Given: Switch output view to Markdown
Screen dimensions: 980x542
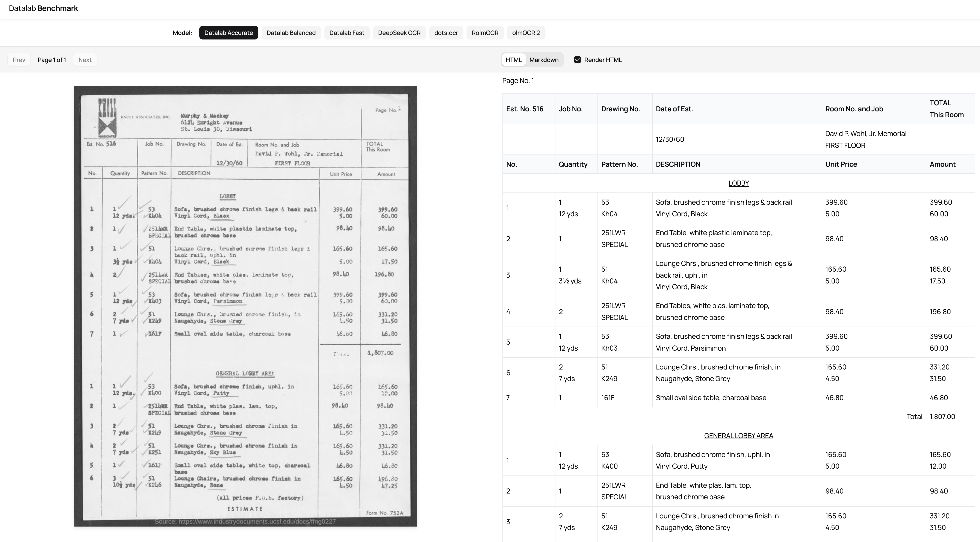Looking at the screenshot, I should [543, 60].
